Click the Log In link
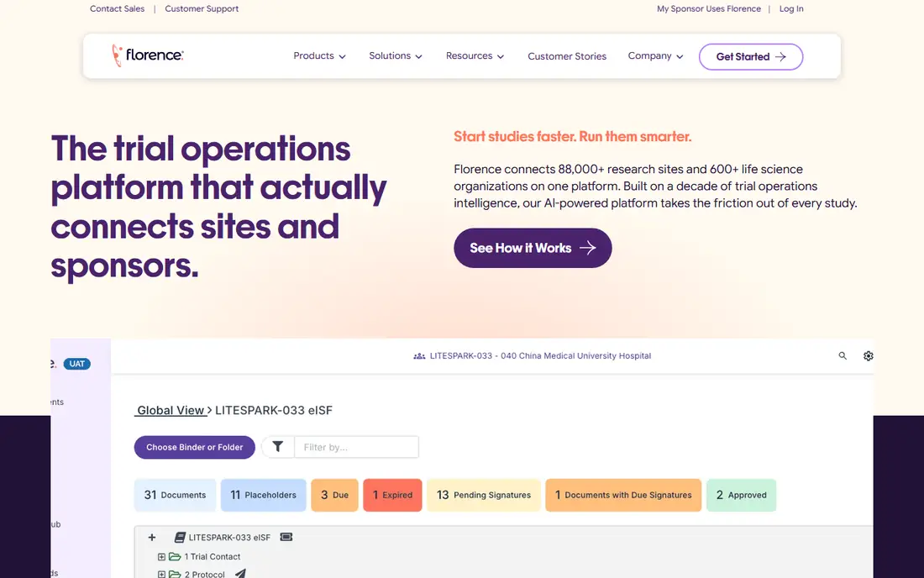Image resolution: width=924 pixels, height=578 pixels. (791, 9)
